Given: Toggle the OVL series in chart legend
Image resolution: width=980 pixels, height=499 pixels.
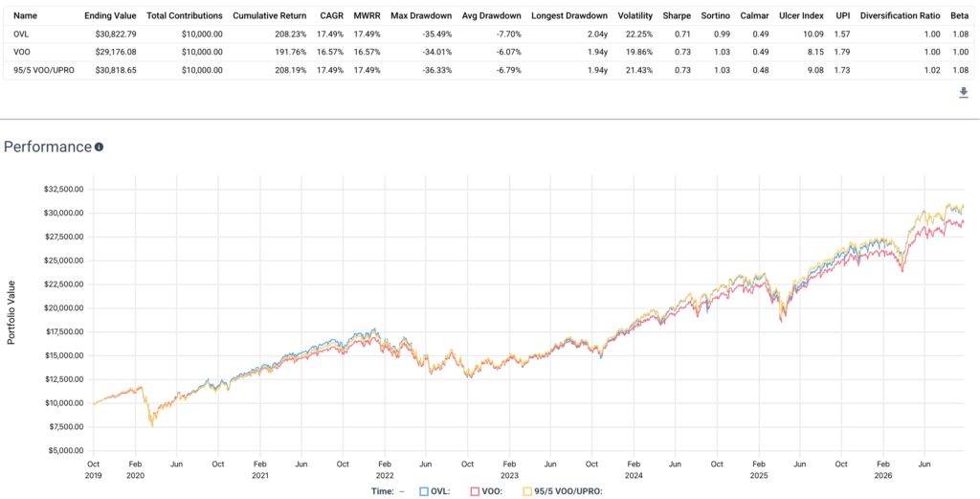Looking at the screenshot, I should pos(436,491).
